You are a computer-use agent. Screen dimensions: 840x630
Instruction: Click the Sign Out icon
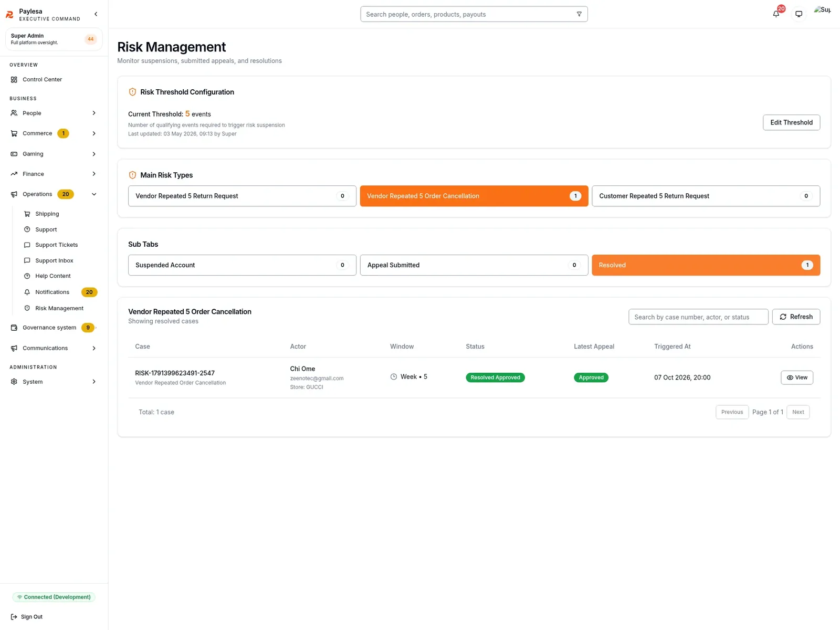point(14,617)
